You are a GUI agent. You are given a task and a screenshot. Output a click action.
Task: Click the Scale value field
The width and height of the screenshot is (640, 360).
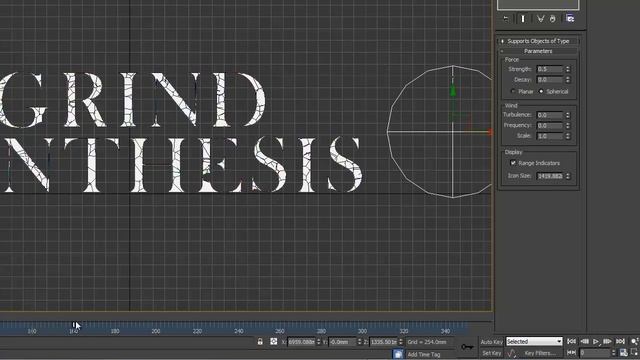click(550, 136)
